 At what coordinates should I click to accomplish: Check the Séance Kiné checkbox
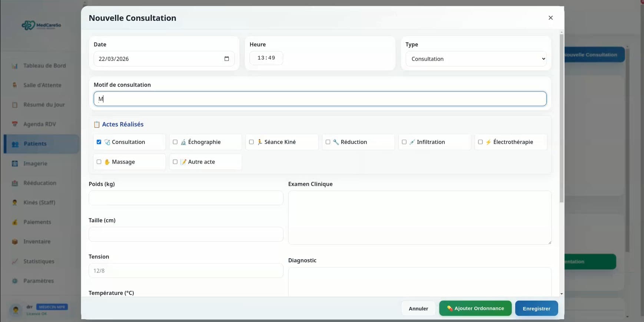click(x=252, y=142)
